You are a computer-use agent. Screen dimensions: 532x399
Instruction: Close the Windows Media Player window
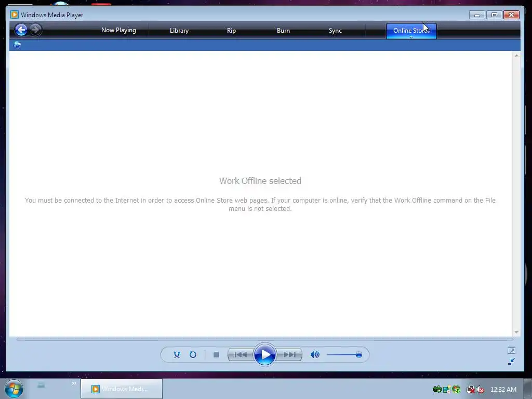point(511,15)
